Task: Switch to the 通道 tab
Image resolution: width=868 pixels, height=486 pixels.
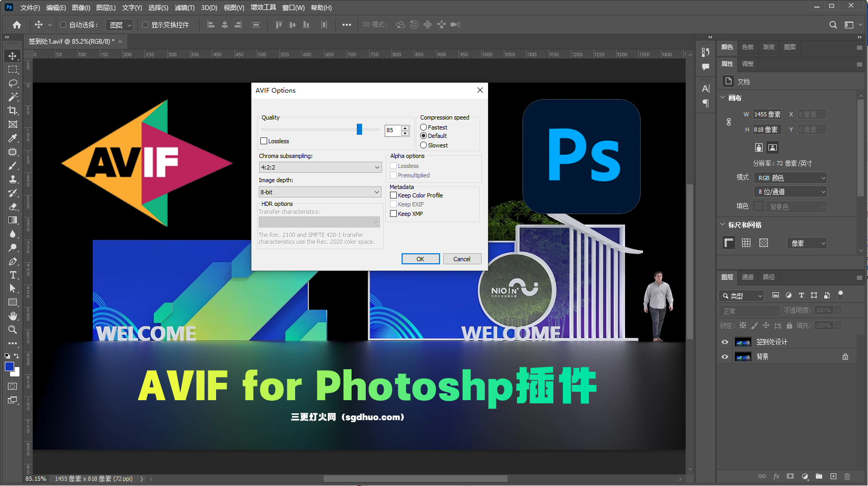Action: [x=748, y=277]
